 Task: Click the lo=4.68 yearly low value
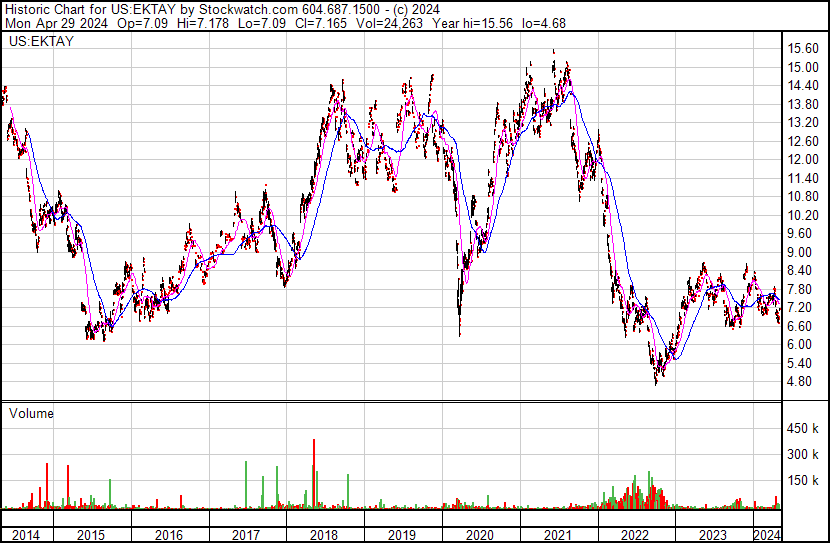(x=544, y=23)
